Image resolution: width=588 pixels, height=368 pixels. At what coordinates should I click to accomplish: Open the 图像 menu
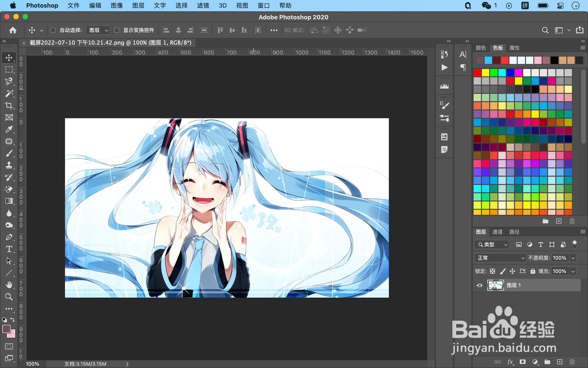[117, 6]
